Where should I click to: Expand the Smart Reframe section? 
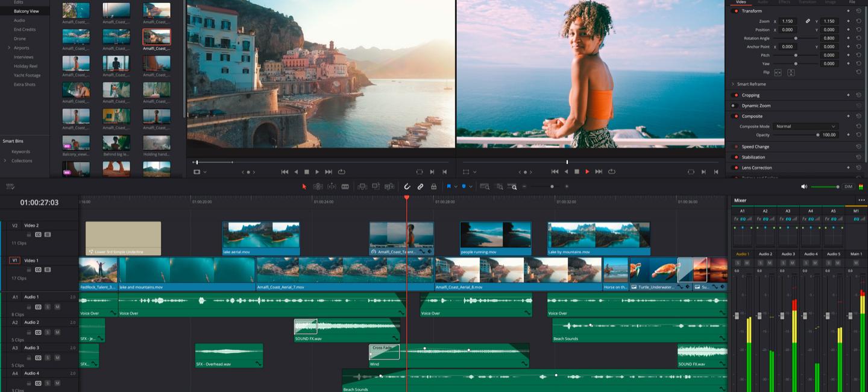tap(733, 84)
